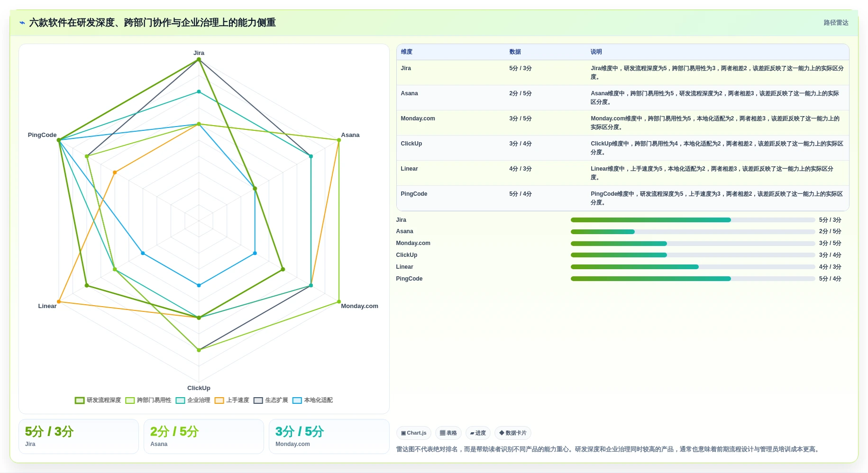Open the Jira 5分 / 3分 data card
The image size is (868, 473).
79,437
